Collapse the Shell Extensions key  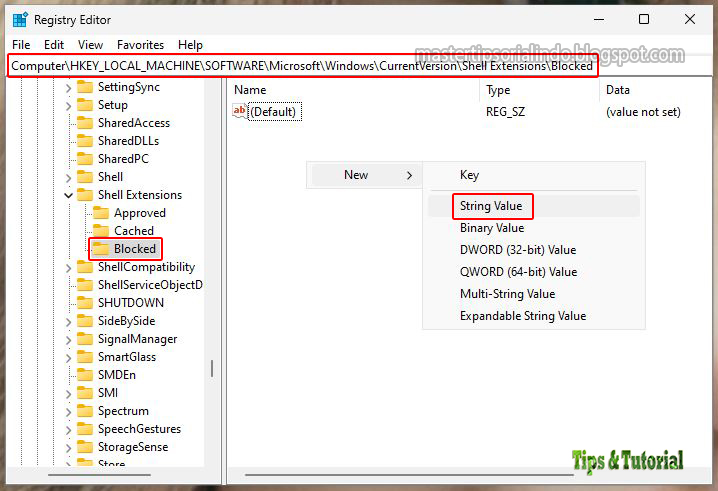coord(68,196)
